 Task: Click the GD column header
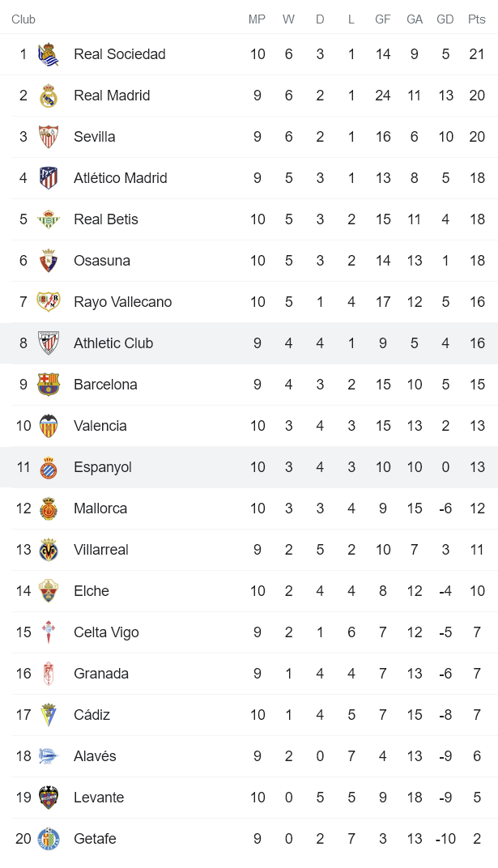[x=445, y=19]
